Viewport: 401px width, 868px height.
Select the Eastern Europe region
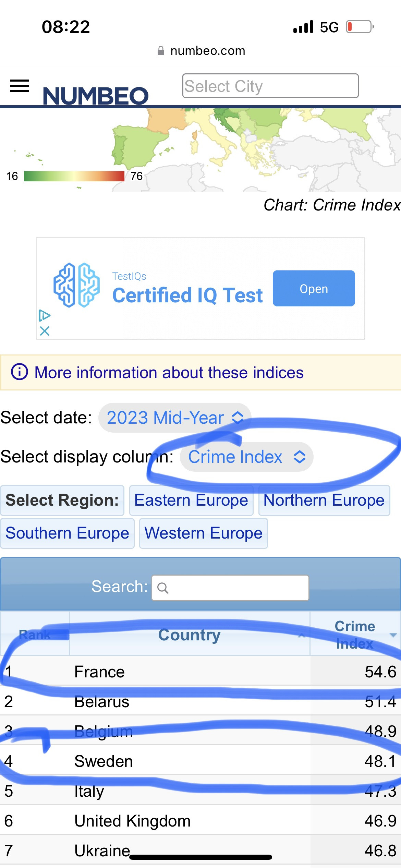tap(191, 500)
